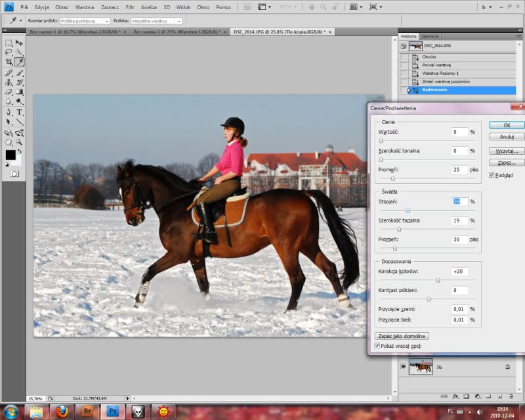Choose the Zoom magnifier tool
Screen dimensions: 525x420
click(x=20, y=142)
